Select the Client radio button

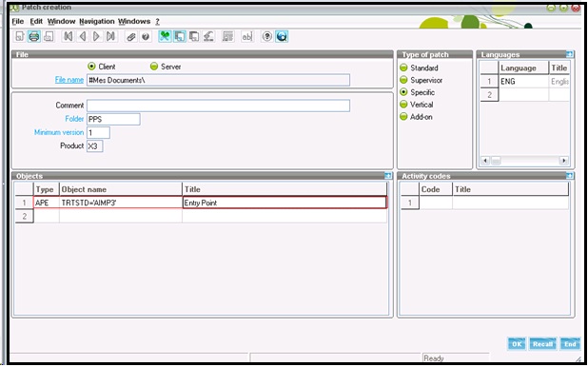(91, 67)
